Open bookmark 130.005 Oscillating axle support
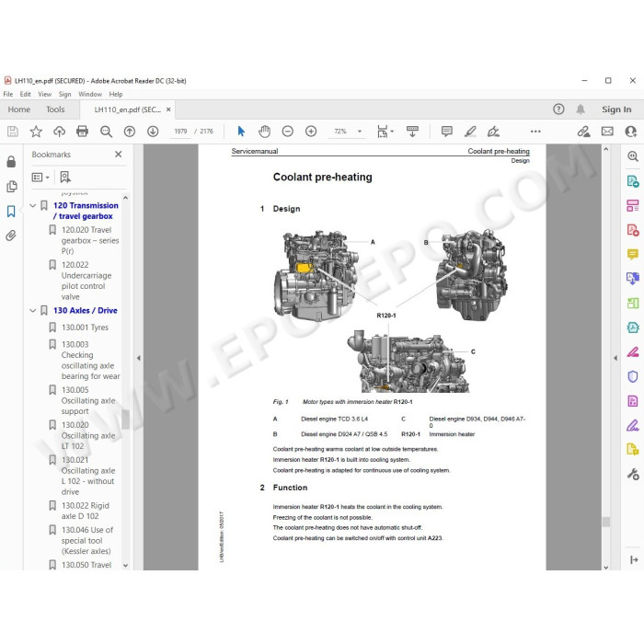Image resolution: width=644 pixels, height=644 pixels. [88, 400]
